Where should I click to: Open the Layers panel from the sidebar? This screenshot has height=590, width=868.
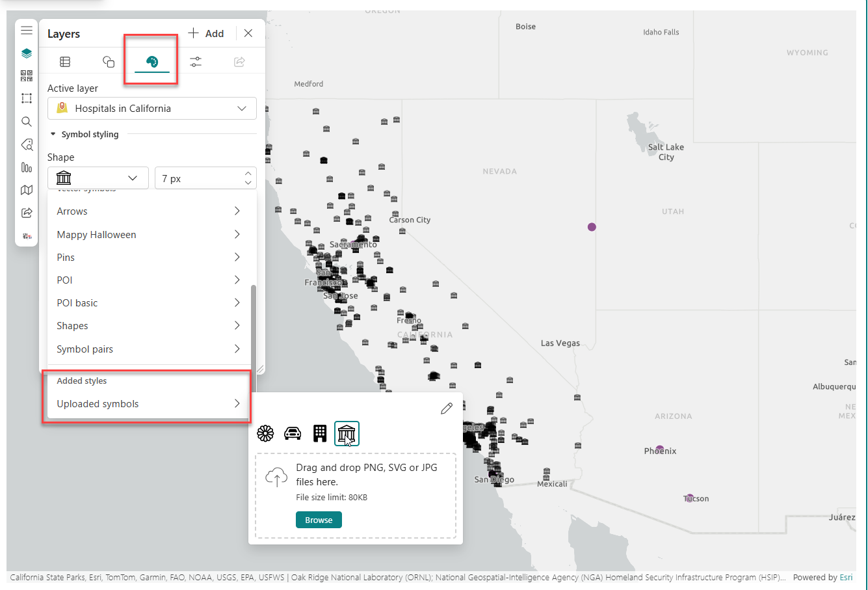pyautogui.click(x=27, y=53)
